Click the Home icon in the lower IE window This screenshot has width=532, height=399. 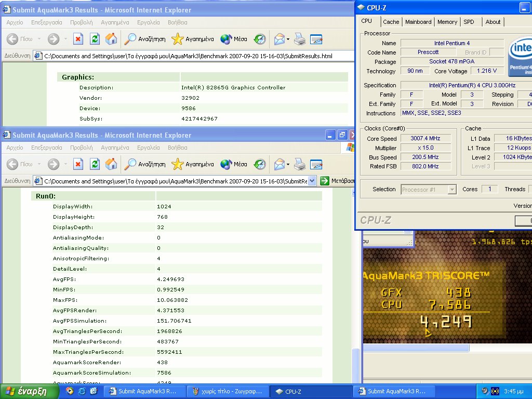click(111, 164)
